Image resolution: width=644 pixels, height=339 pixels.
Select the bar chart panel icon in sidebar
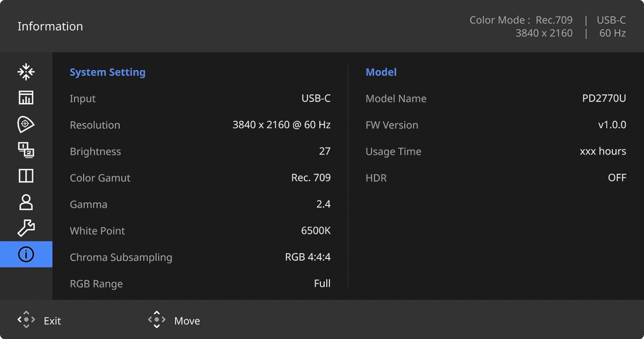[26, 98]
